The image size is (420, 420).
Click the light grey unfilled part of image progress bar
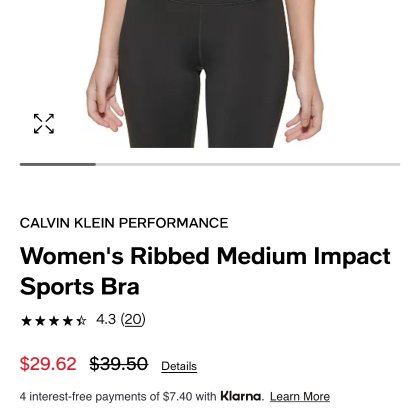(248, 164)
